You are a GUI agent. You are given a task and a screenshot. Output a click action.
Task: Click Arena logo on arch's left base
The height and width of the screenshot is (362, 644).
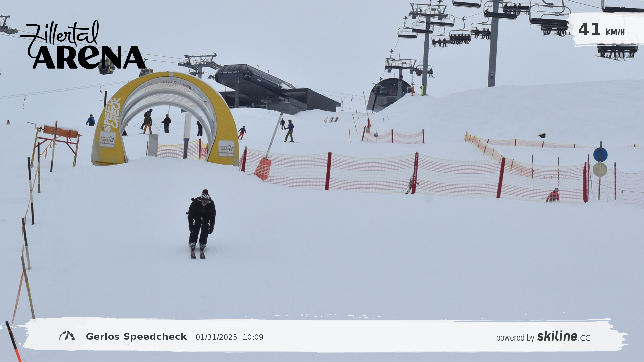pyautogui.click(x=107, y=139)
